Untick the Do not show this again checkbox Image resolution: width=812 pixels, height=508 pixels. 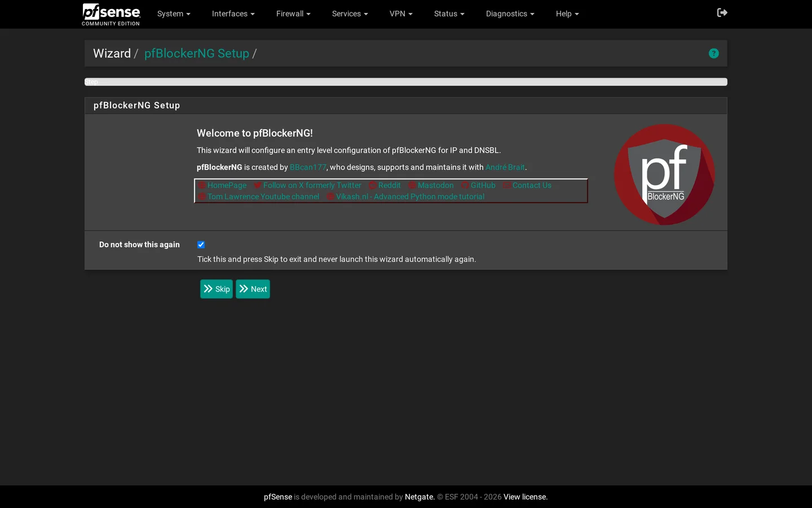click(x=201, y=244)
